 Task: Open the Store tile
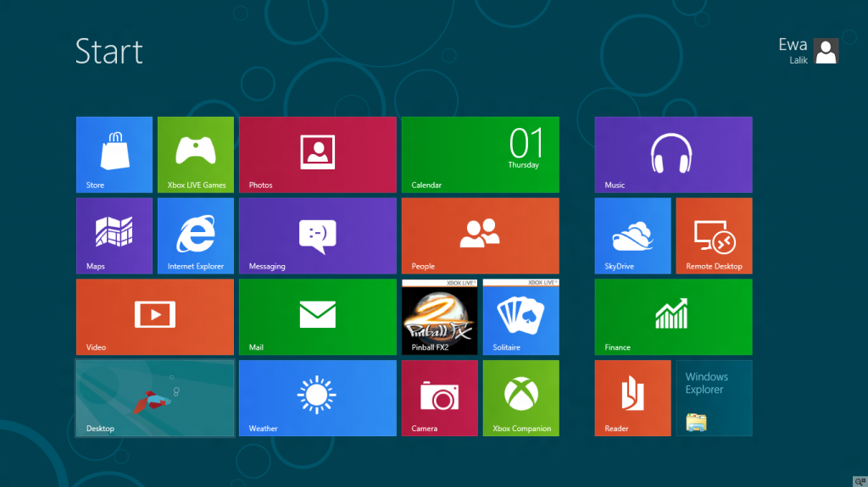tap(114, 154)
